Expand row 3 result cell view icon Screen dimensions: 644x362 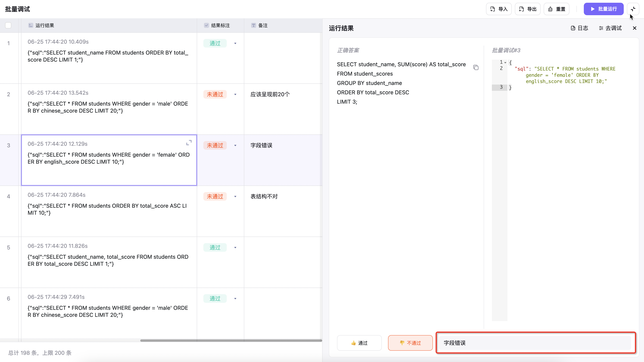click(189, 142)
